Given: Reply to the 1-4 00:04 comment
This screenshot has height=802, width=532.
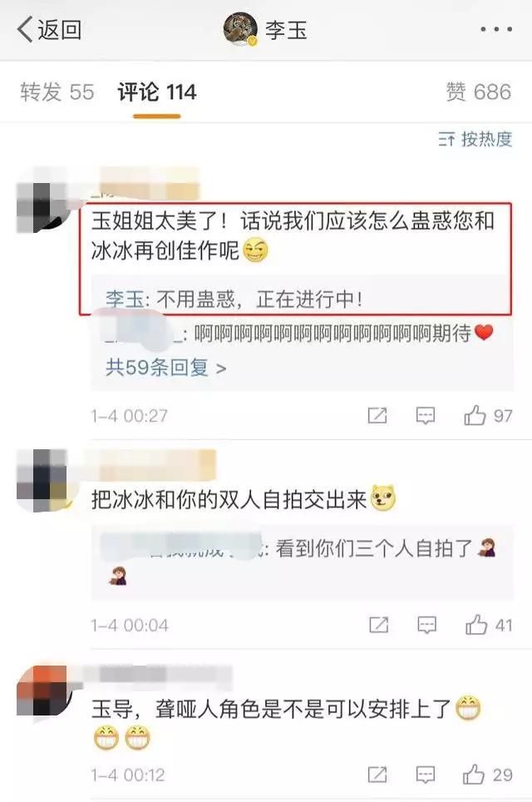Looking at the screenshot, I should click(x=426, y=625).
